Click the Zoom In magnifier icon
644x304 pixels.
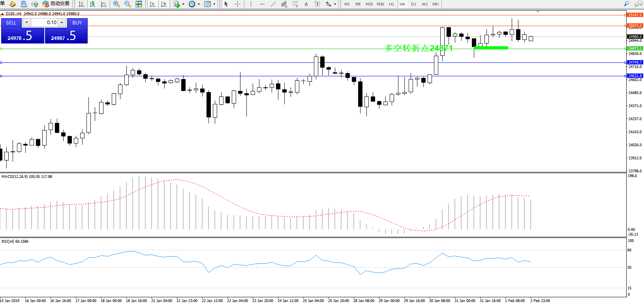(x=116, y=4)
